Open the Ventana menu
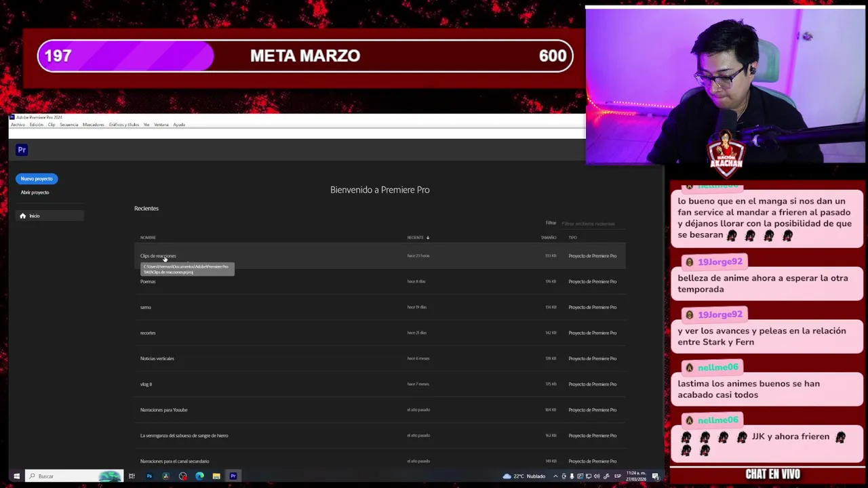Viewport: 868px width, 488px height. click(161, 125)
